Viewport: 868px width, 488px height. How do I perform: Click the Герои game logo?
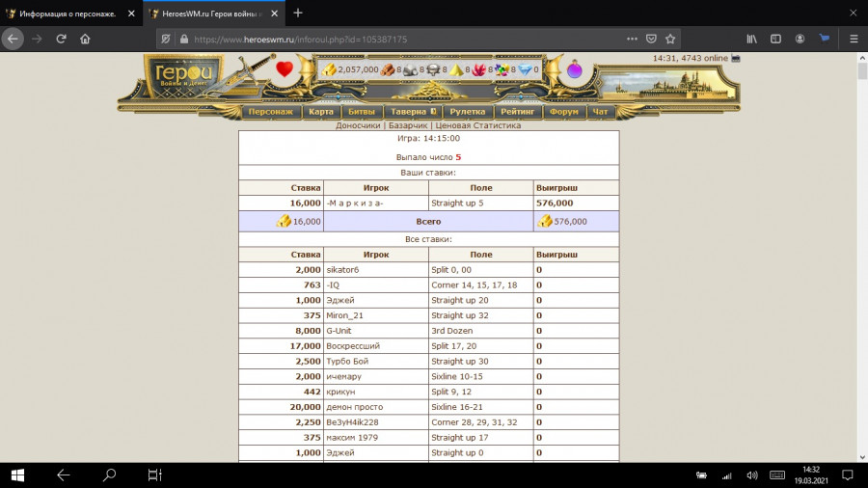(183, 75)
